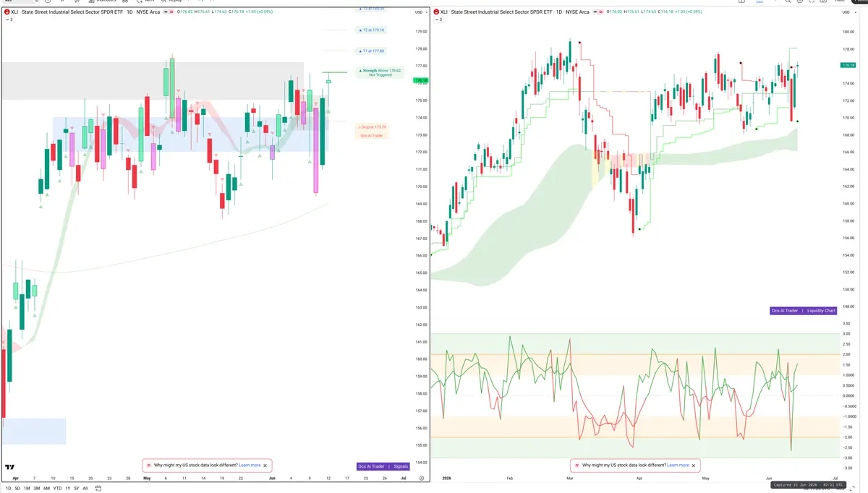
Task: Expand the indicator legend in left chart
Action: tap(9, 20)
